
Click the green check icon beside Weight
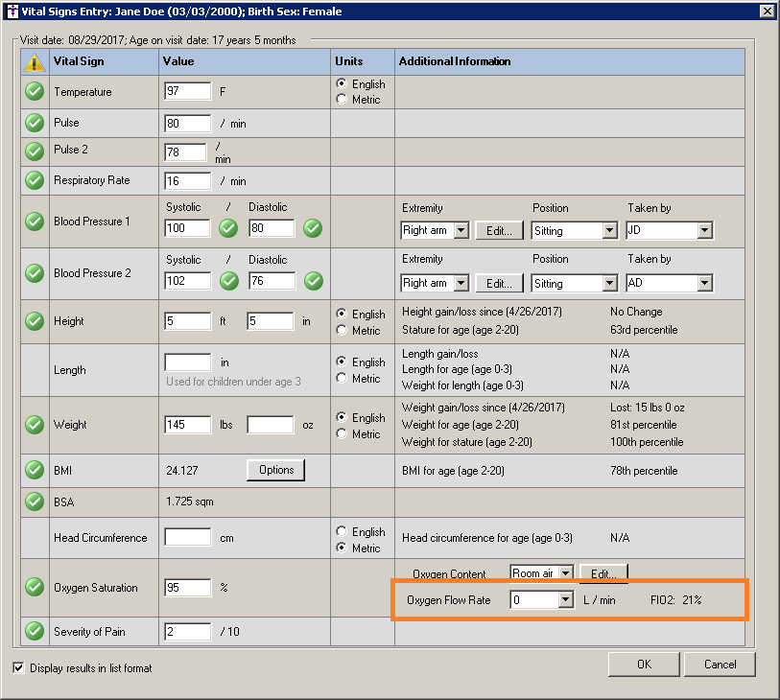(35, 425)
